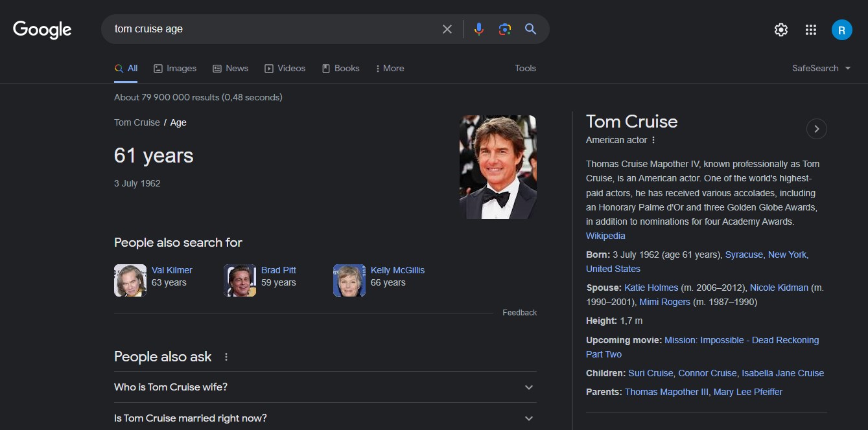Open the Google apps grid
This screenshot has width=868, height=430.
pos(810,30)
